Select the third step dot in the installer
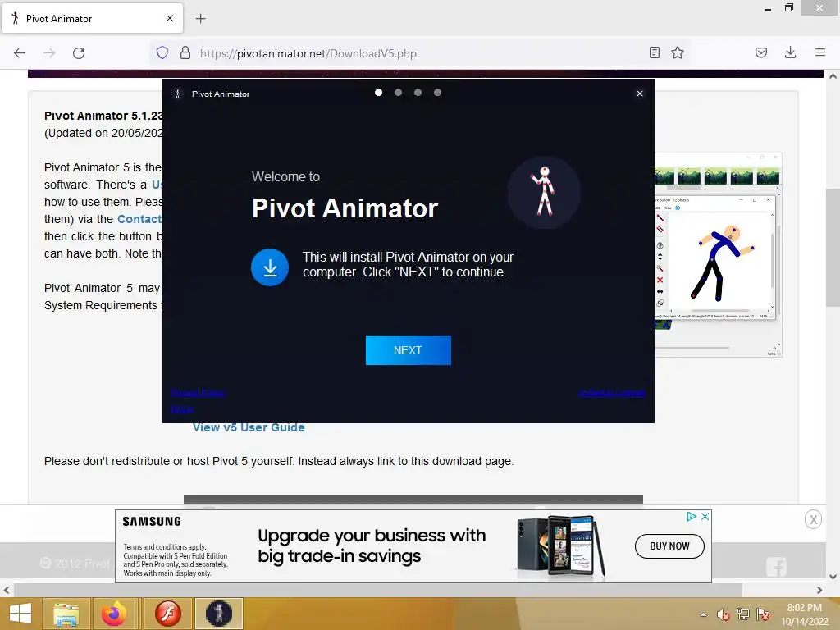 [418, 93]
